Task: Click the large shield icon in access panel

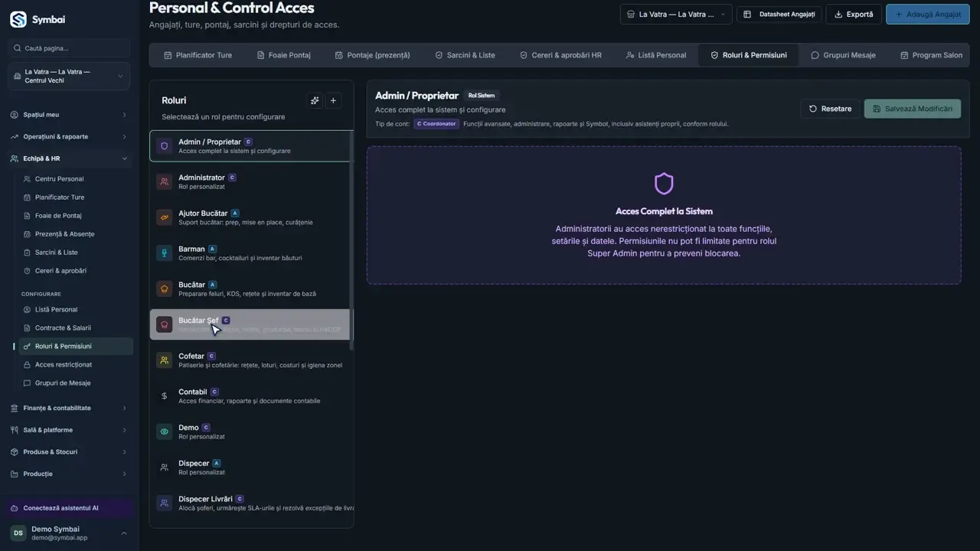Action: click(x=664, y=184)
